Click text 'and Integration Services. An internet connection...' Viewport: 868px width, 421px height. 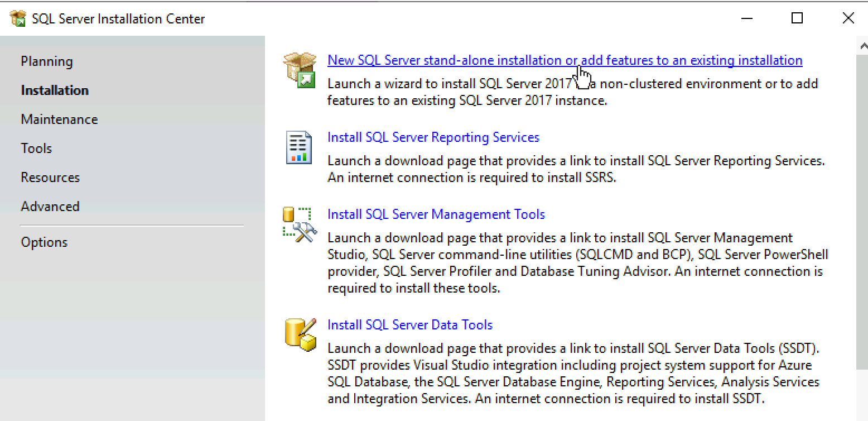click(x=546, y=399)
